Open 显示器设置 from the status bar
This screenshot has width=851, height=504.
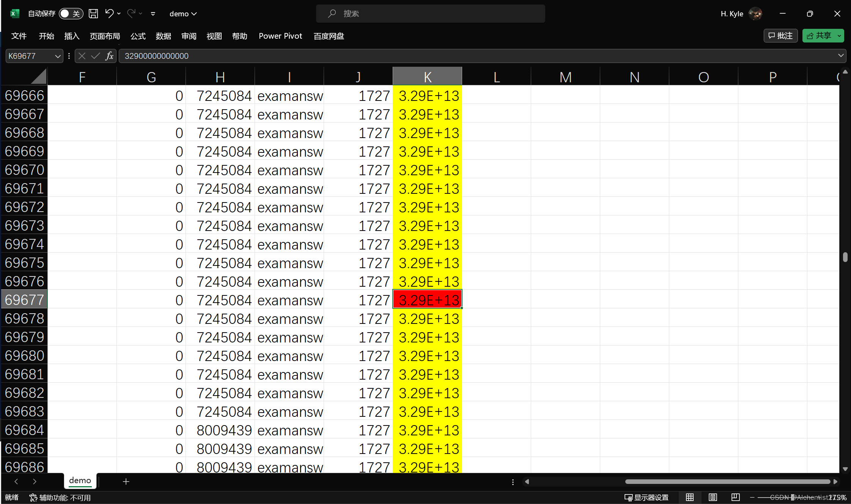click(646, 497)
